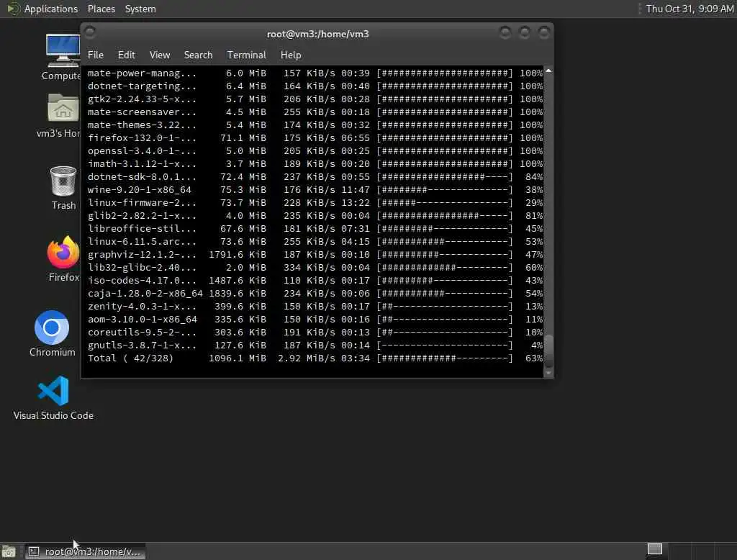This screenshot has width=737, height=560.
Task: Open the System menu
Action: coord(140,9)
